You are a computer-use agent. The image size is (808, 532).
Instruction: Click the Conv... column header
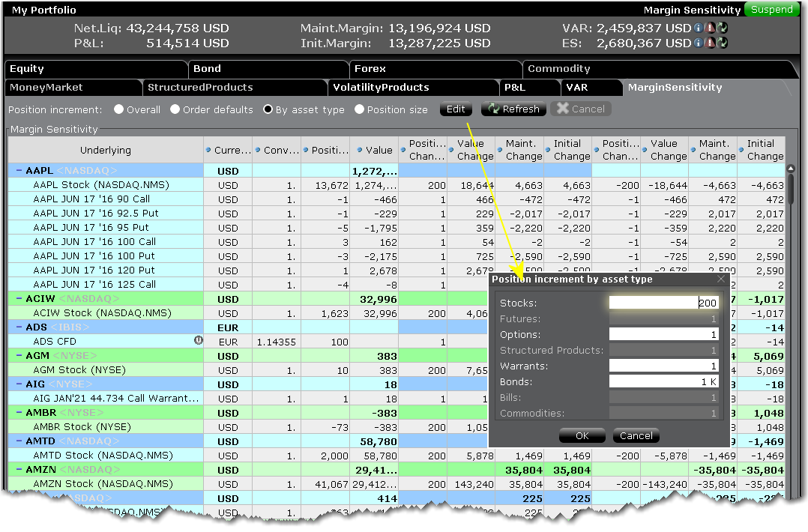click(277, 150)
